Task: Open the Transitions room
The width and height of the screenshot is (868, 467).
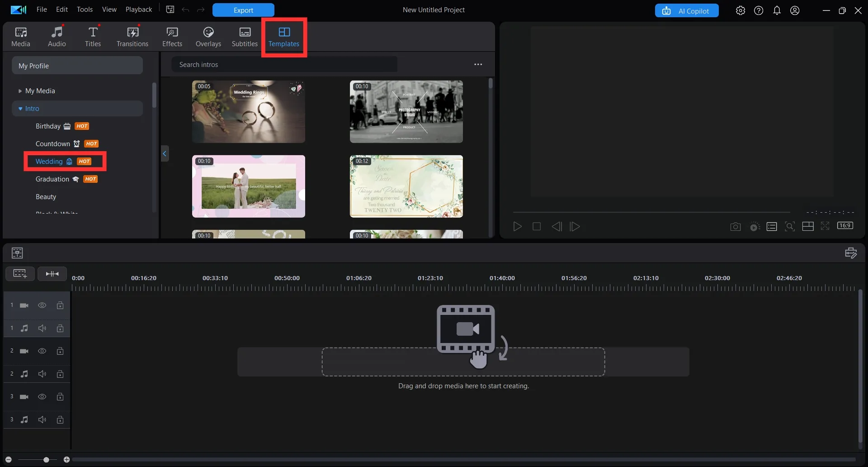Action: 132,37
